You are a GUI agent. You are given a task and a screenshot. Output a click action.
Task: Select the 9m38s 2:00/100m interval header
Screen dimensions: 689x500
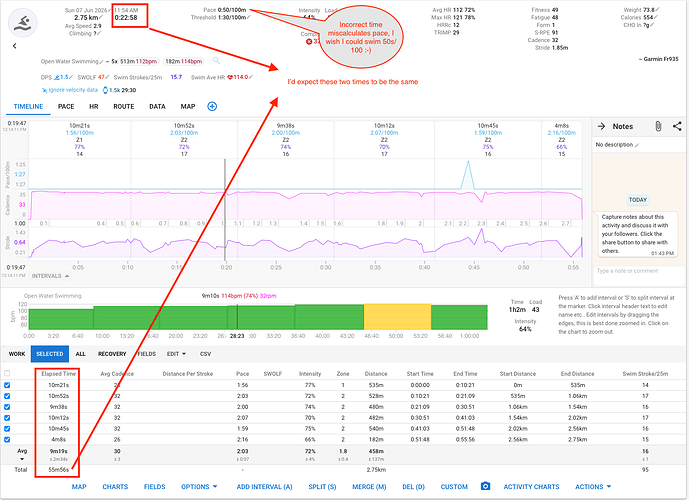[x=286, y=139]
